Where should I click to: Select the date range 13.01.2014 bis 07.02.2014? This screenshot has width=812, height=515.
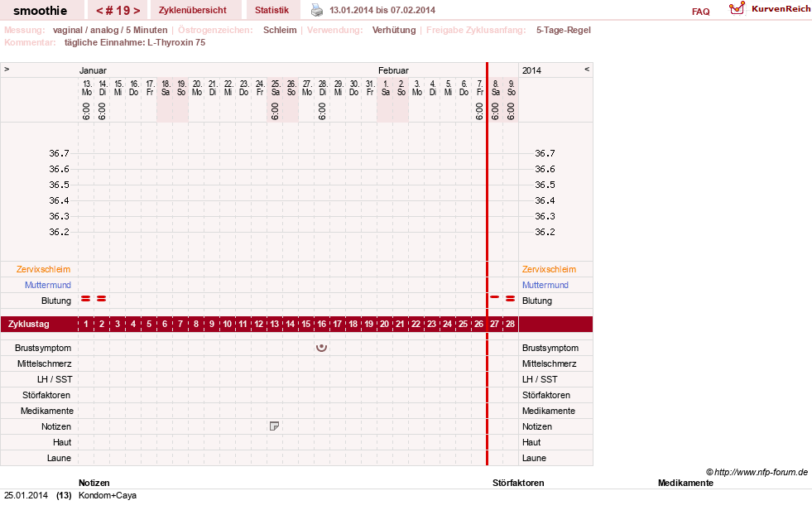click(x=382, y=10)
